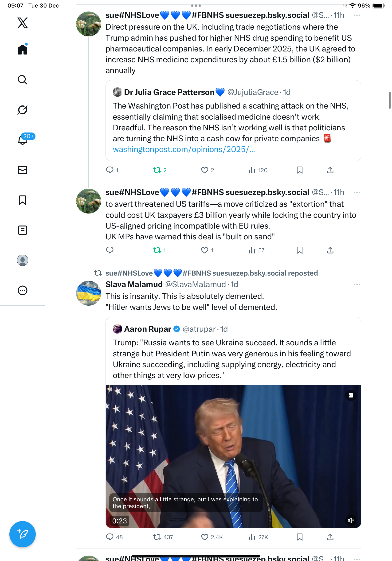The width and height of the screenshot is (392, 561).
Task: Open the washingtonpost.com opinions link
Action: click(184, 149)
